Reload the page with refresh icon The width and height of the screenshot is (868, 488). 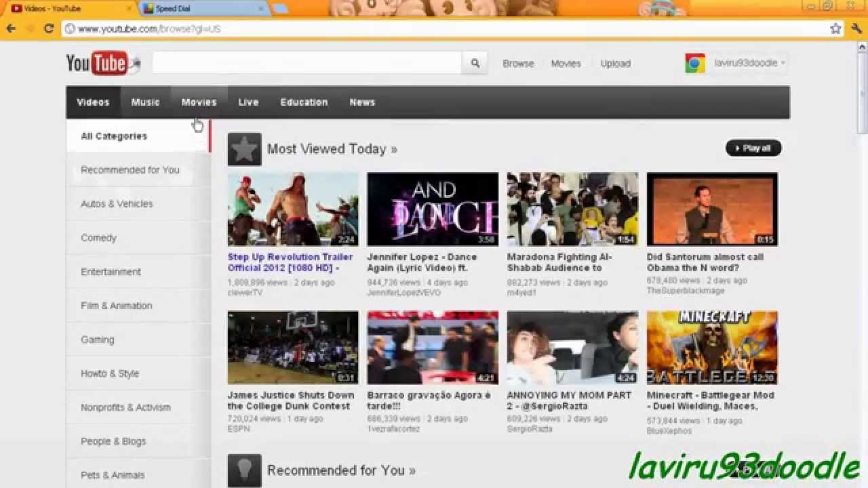(x=49, y=28)
